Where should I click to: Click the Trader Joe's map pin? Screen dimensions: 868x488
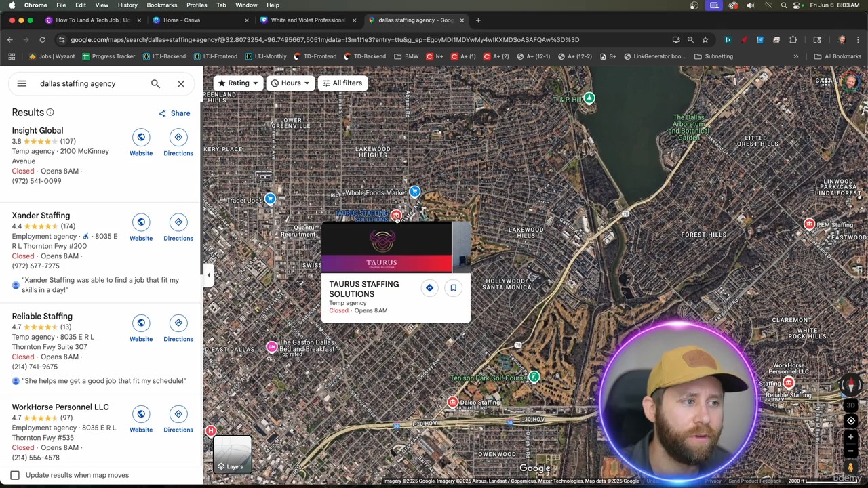coord(270,199)
